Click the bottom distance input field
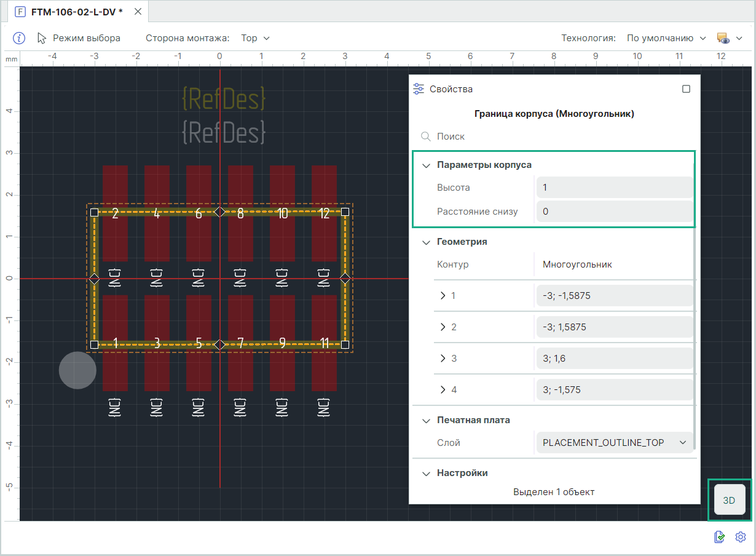Image resolution: width=756 pixels, height=556 pixels. point(613,212)
